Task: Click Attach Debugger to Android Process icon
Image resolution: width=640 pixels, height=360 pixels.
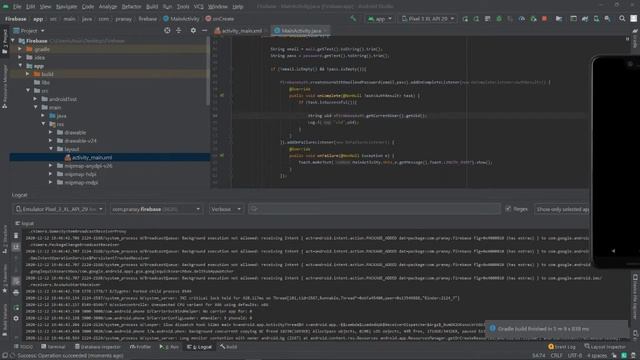Action: tap(533, 19)
